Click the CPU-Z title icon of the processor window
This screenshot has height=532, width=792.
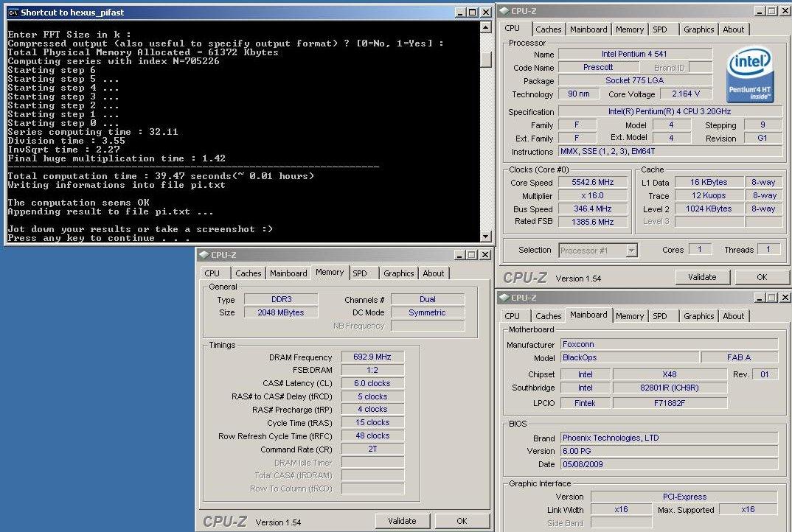pos(504,11)
